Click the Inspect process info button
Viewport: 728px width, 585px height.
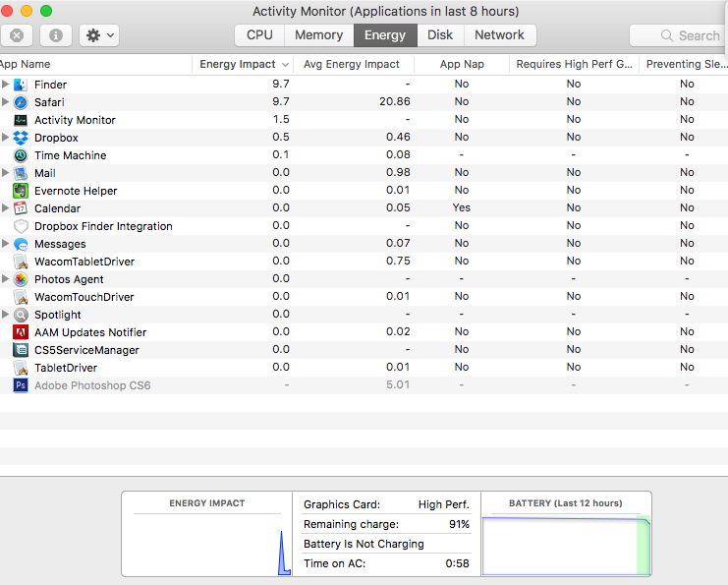pyautogui.click(x=56, y=35)
